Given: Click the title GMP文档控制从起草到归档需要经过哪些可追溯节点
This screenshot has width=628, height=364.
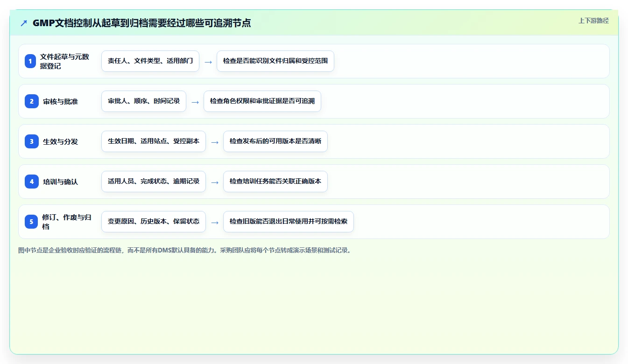Looking at the screenshot, I should [141, 23].
